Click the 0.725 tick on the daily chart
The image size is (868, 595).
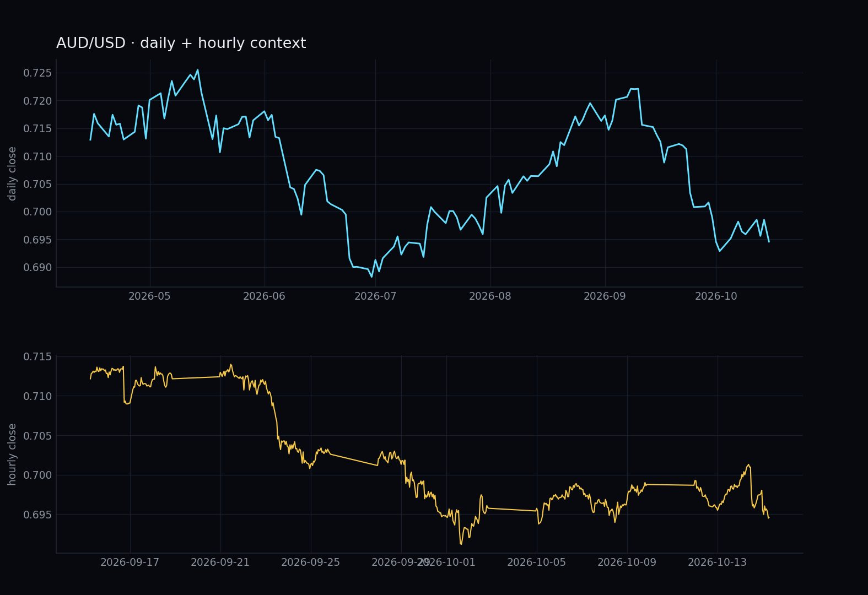click(x=37, y=73)
